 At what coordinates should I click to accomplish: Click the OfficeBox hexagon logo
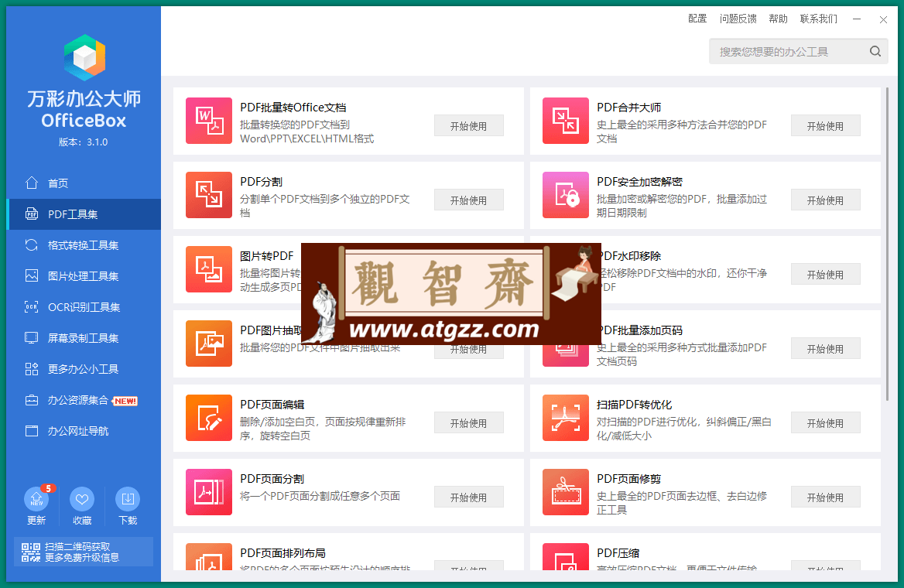point(84,58)
